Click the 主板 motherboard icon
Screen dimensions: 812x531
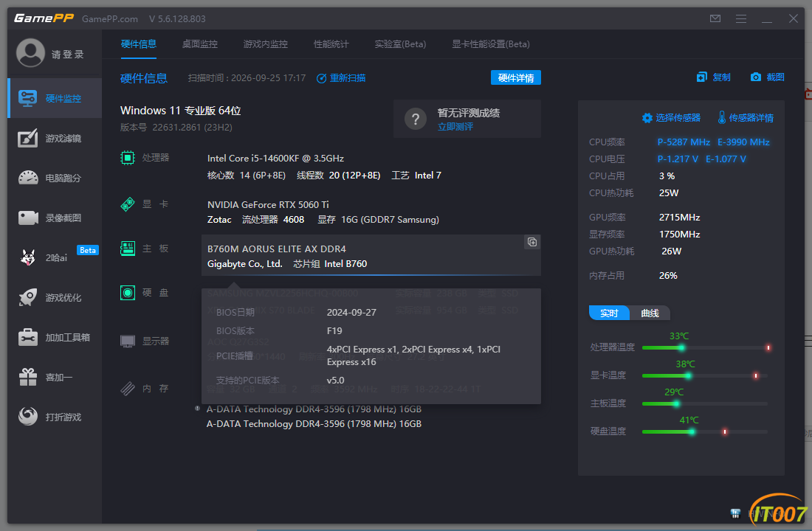click(128, 249)
